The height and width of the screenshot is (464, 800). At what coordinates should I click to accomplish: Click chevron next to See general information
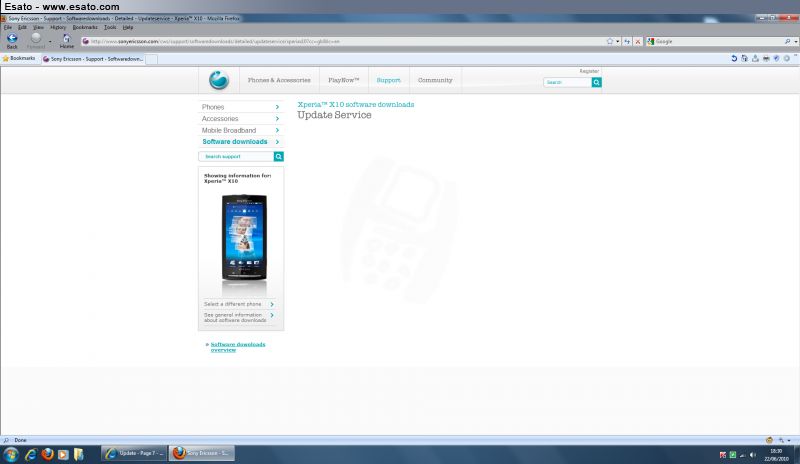(272, 315)
